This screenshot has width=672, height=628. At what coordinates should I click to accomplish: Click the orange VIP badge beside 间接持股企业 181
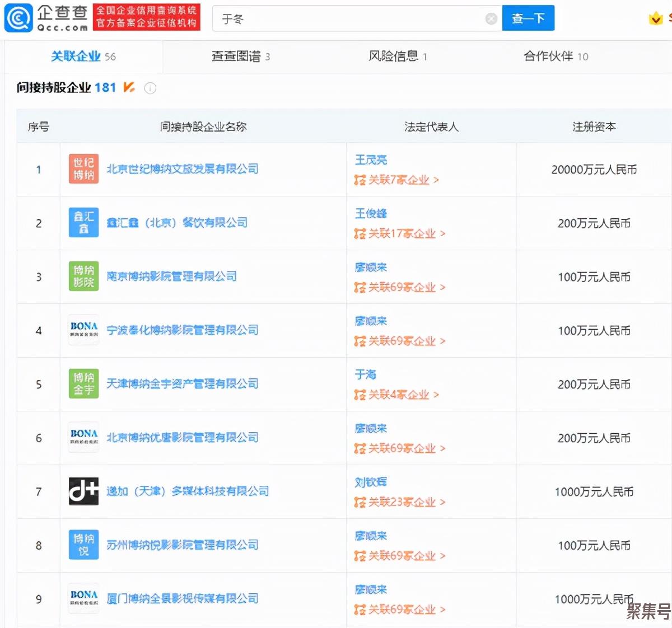pos(129,87)
